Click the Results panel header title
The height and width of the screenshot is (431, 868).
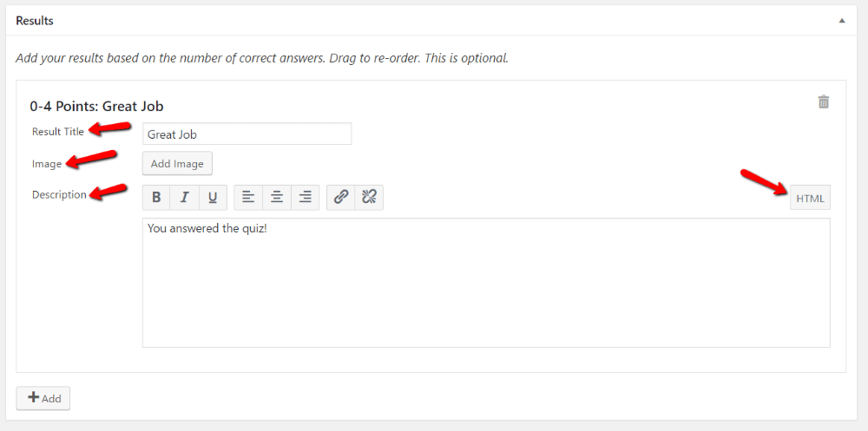pos(35,21)
